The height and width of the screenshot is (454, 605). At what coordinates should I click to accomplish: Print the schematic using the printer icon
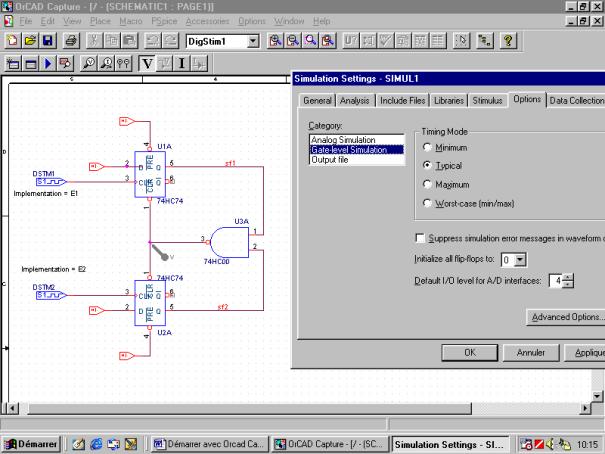[x=71, y=41]
